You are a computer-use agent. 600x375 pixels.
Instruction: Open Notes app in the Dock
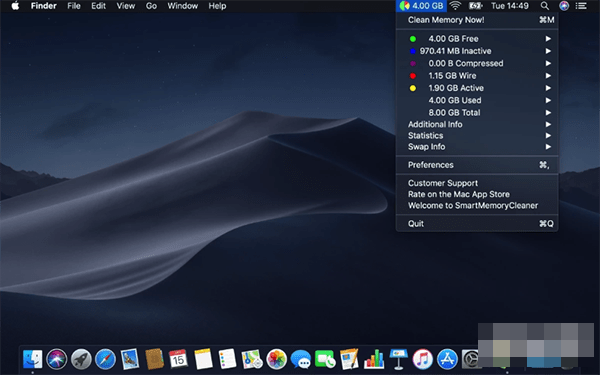[203, 359]
